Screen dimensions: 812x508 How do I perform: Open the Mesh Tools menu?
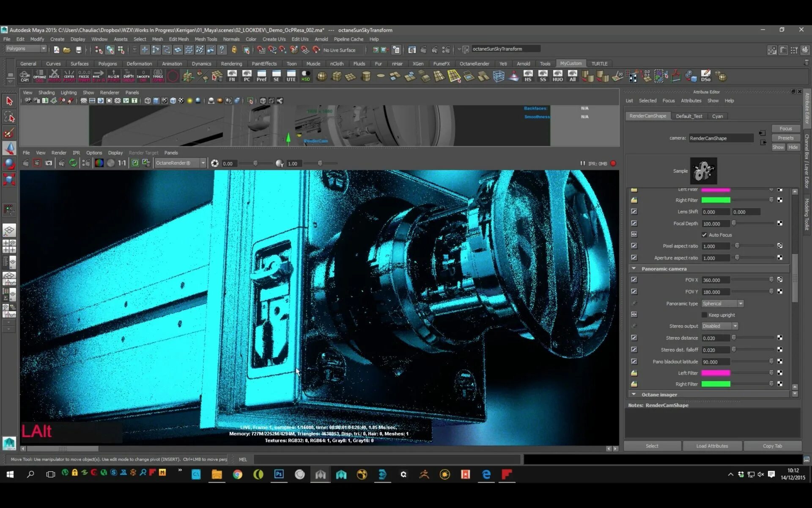tap(206, 39)
